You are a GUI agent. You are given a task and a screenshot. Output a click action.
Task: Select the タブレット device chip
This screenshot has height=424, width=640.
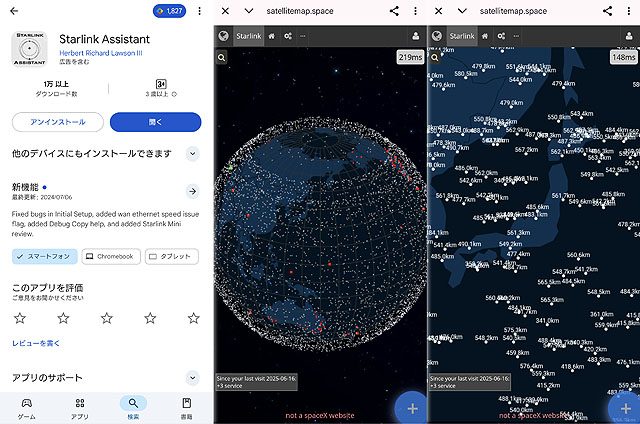tap(172, 256)
